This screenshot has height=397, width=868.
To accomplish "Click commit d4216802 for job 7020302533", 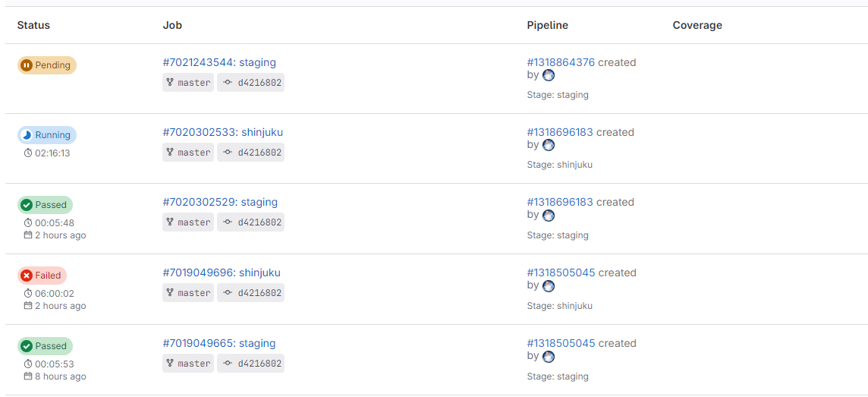I will pos(251,153).
